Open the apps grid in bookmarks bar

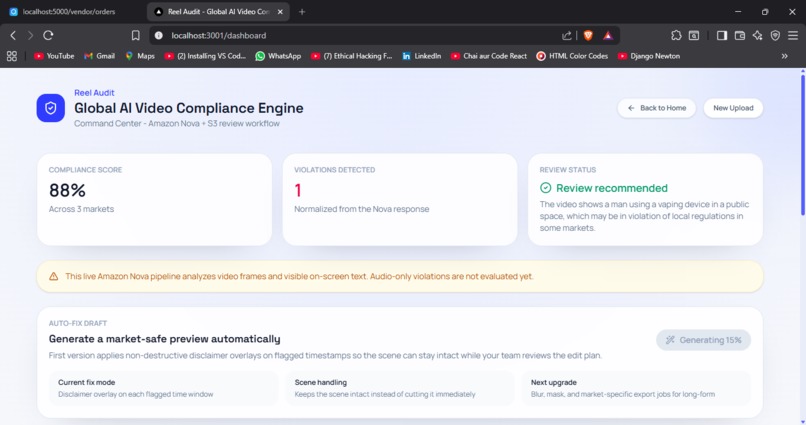12,56
